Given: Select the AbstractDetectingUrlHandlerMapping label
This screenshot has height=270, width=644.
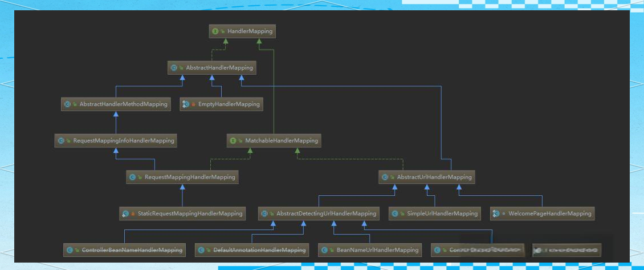Looking at the screenshot, I should (326, 213).
